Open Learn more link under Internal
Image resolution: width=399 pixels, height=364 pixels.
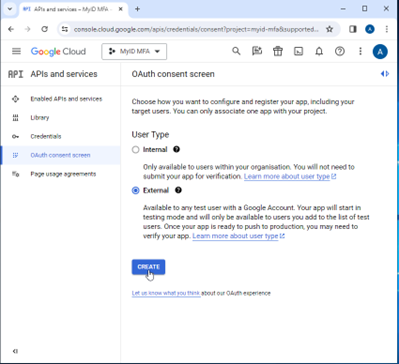point(290,176)
